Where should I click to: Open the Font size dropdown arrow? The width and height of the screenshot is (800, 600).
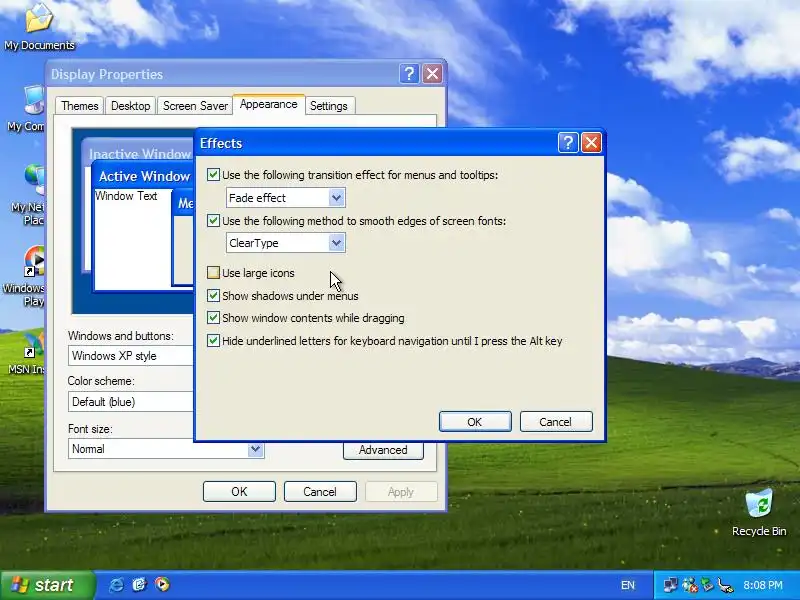pos(255,449)
